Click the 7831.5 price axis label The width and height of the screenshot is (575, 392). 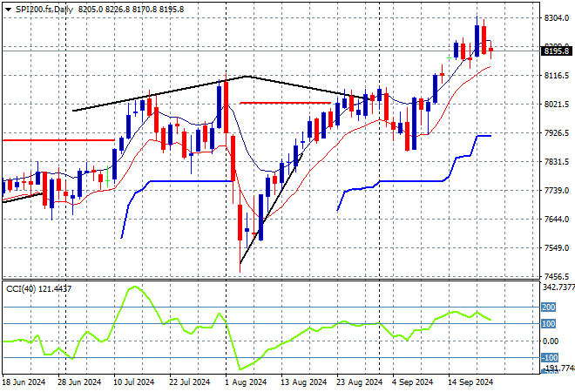click(557, 162)
